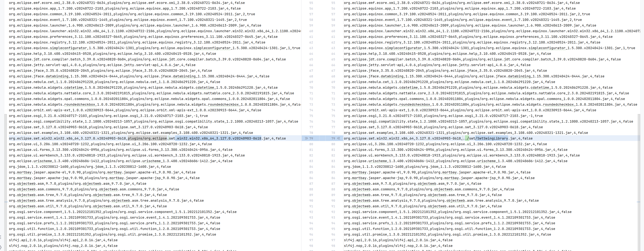Screen dimensions: 644x251
Task: Click org.eclipse.equinox.event line in right pane
Action: click(463, 20)
